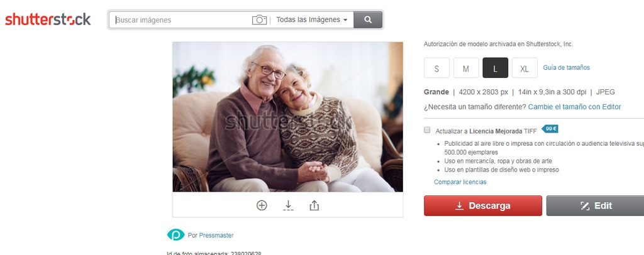The width and height of the screenshot is (644, 255).
Task: Click the magnifying glass search button
Action: (368, 19)
